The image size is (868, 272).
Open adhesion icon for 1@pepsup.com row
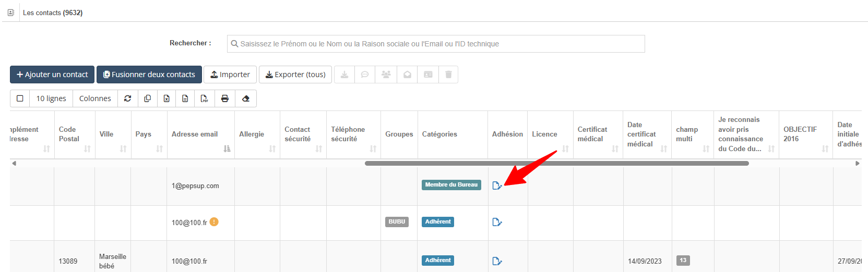[x=497, y=186]
